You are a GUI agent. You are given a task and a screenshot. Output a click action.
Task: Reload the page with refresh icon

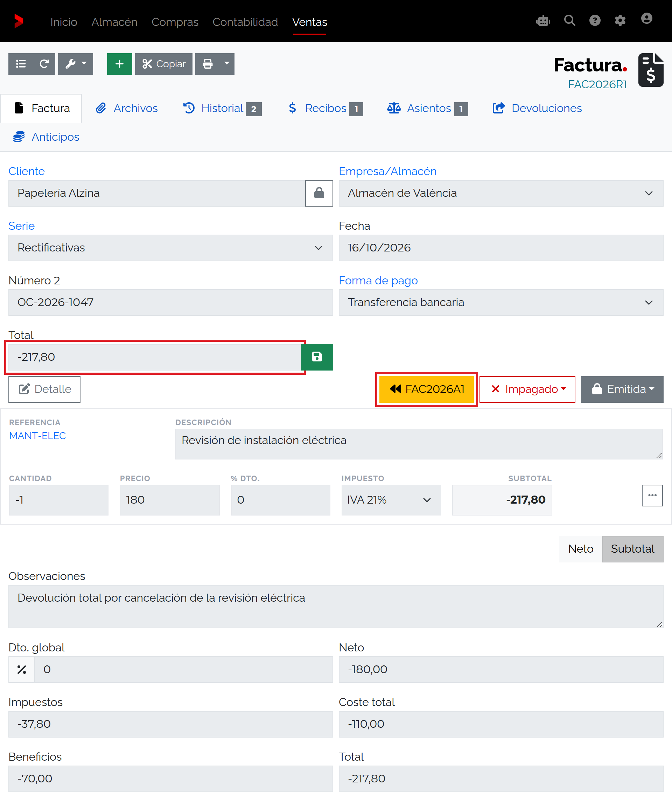pyautogui.click(x=44, y=64)
